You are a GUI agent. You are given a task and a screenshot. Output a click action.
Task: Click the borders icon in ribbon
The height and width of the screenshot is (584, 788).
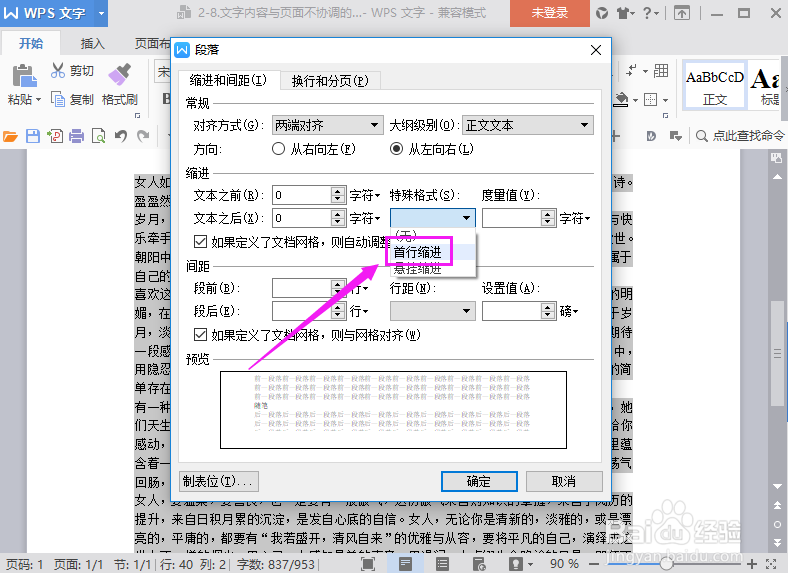coord(651,100)
